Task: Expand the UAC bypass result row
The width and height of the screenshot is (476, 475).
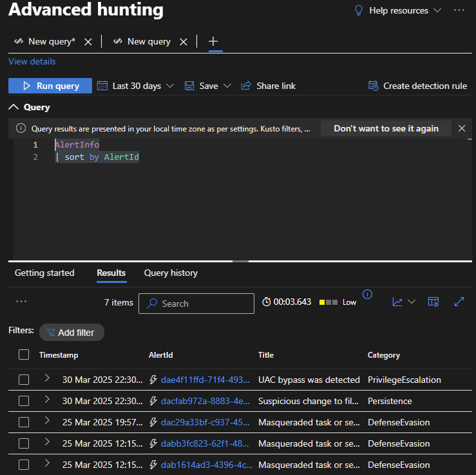Action: 47,379
